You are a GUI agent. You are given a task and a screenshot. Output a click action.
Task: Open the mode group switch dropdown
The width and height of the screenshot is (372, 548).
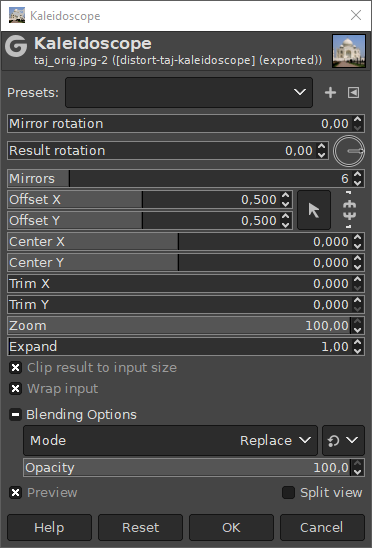click(343, 440)
